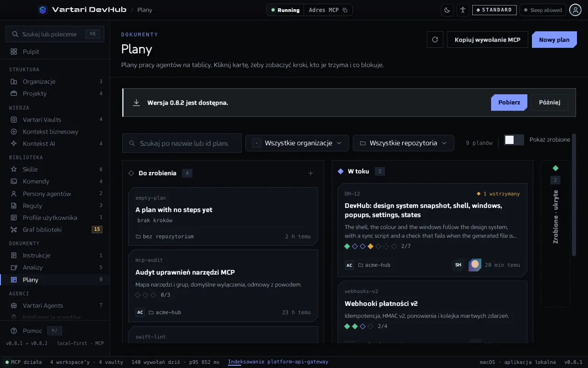Image resolution: width=588 pixels, height=368 pixels.
Task: Click the refresh plans icon button
Action: pyautogui.click(x=435, y=40)
